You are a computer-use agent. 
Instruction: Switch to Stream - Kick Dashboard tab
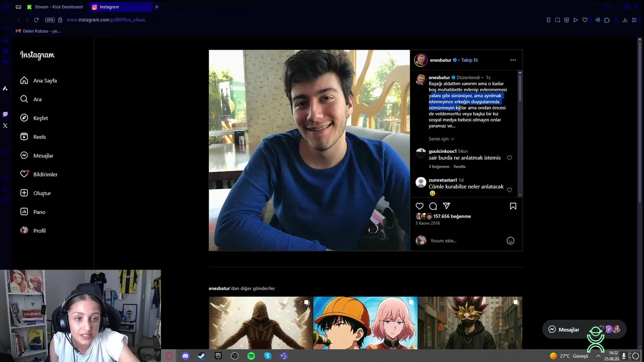[55, 7]
